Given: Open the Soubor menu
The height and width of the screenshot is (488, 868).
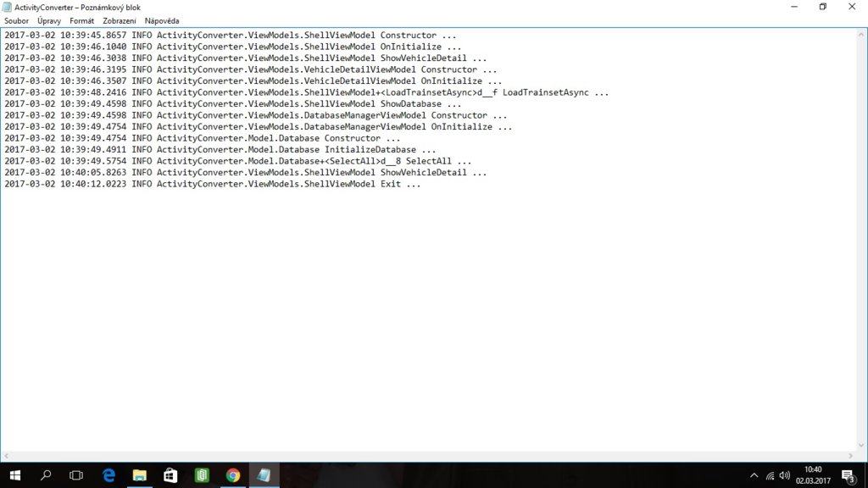Looking at the screenshot, I should (16, 20).
